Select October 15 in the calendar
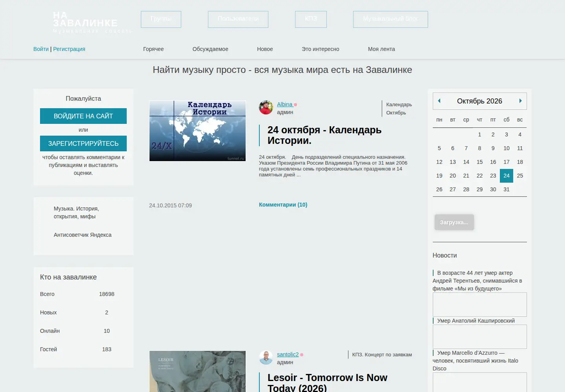 coord(479,162)
